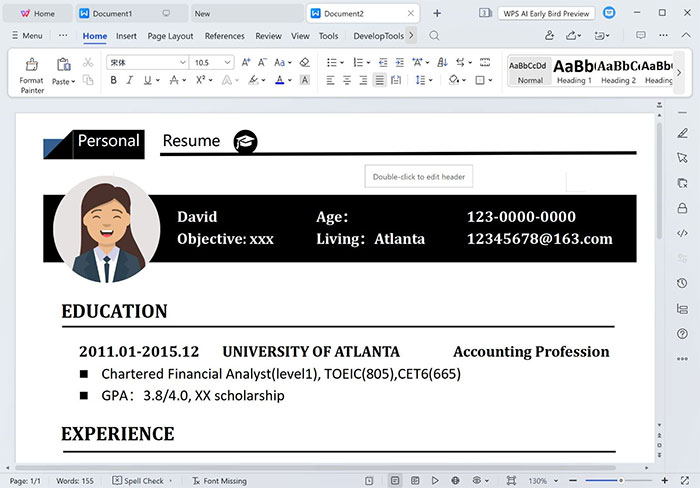Click the zoom slider in status bar

620,481
